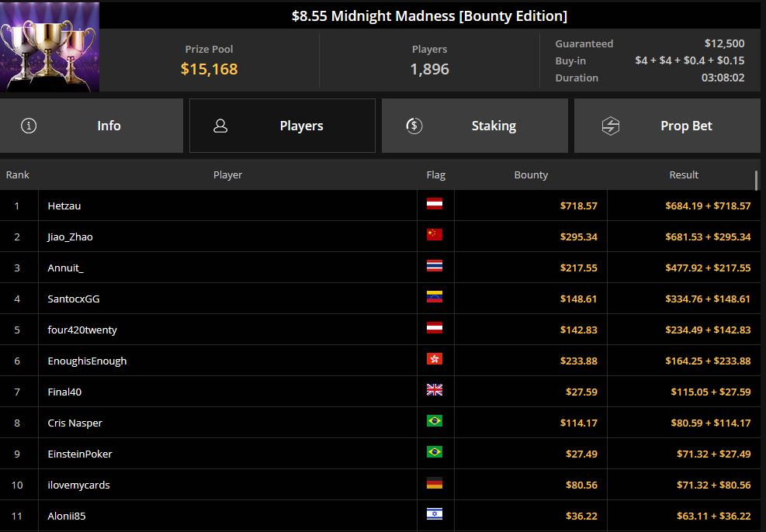Click the Midnight Madness tournament title

pyautogui.click(x=429, y=16)
